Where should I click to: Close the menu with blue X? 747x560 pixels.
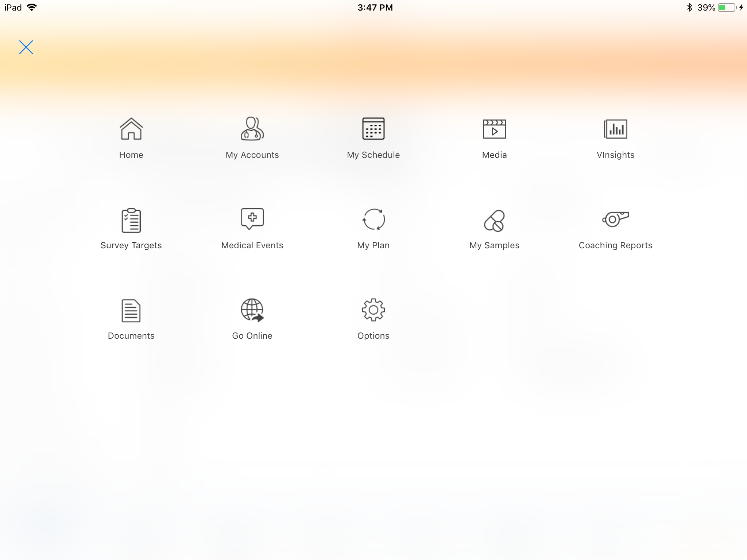(26, 47)
